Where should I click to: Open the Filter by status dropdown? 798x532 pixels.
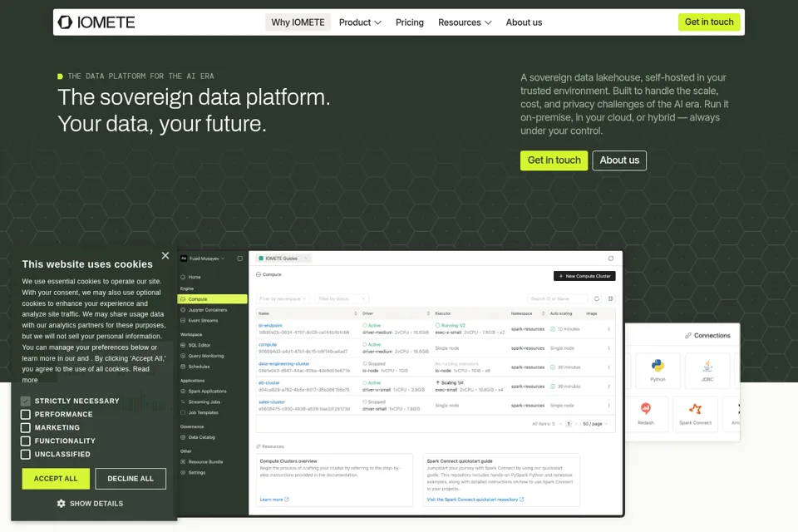pos(341,299)
